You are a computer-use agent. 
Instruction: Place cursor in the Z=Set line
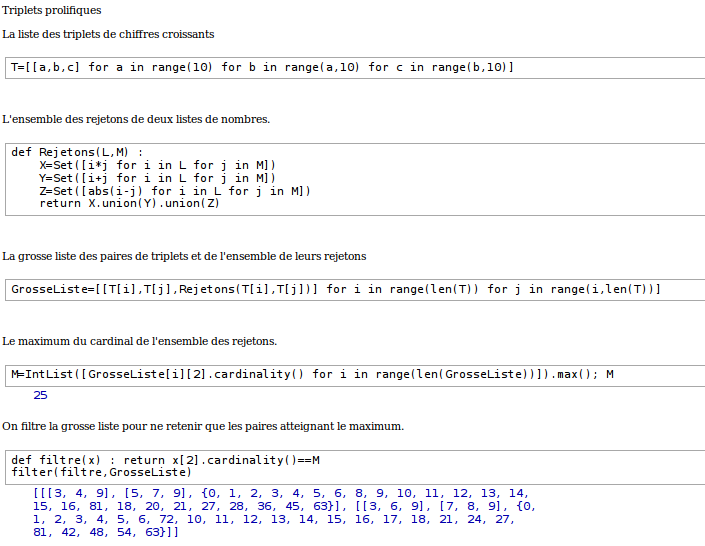tap(175, 191)
